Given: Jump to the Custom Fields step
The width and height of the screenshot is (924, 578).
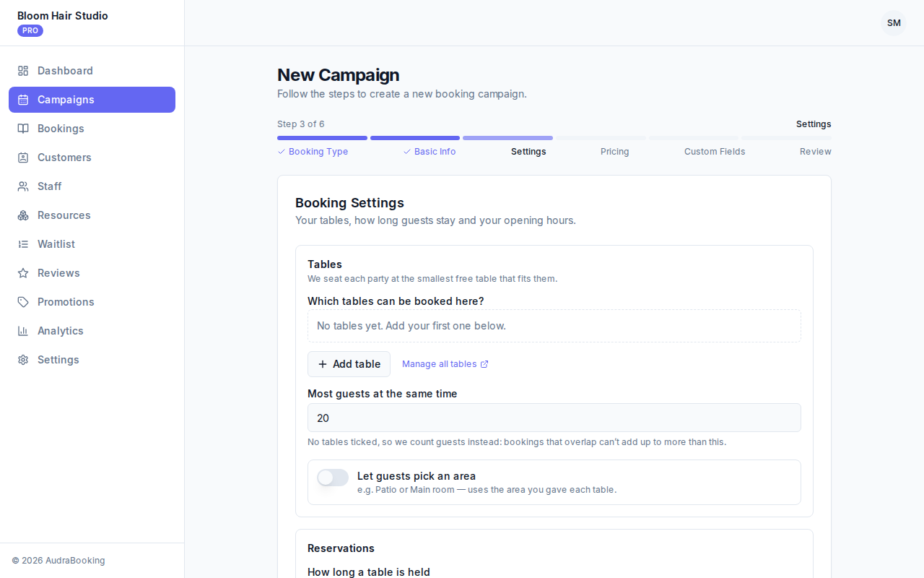Looking at the screenshot, I should click(x=715, y=152).
